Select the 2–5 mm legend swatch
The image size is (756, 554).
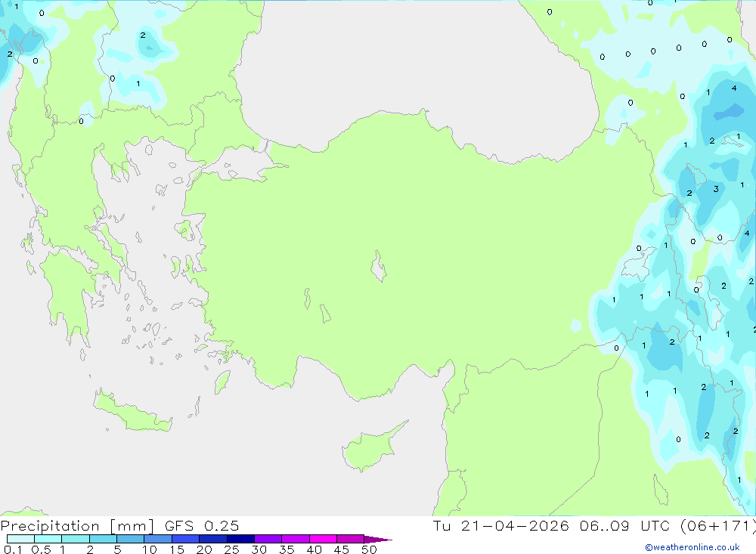tap(103, 539)
